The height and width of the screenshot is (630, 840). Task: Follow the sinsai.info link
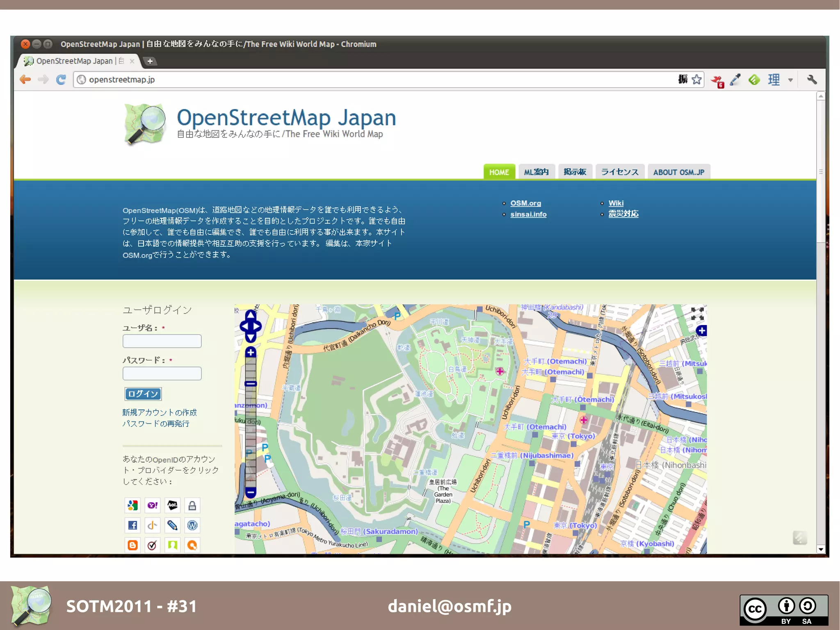click(528, 214)
